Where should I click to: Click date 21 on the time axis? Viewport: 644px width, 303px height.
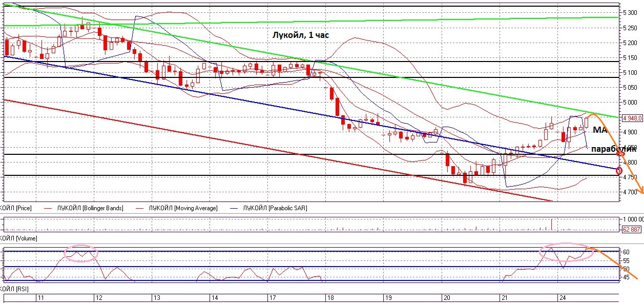504,298
